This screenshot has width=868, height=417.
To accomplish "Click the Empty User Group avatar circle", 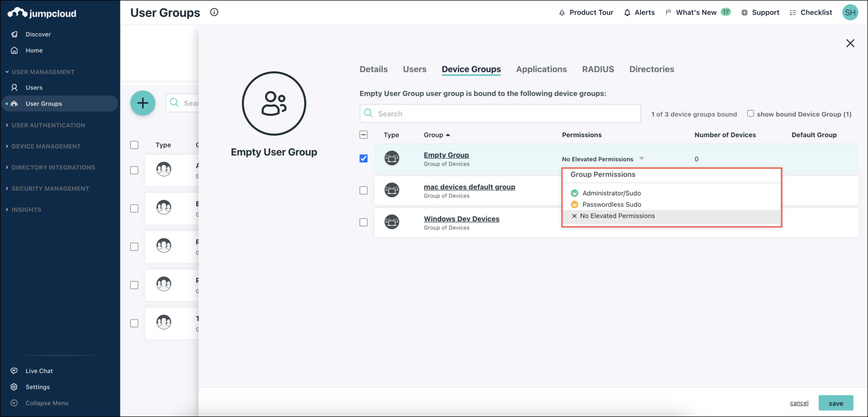I will point(274,104).
